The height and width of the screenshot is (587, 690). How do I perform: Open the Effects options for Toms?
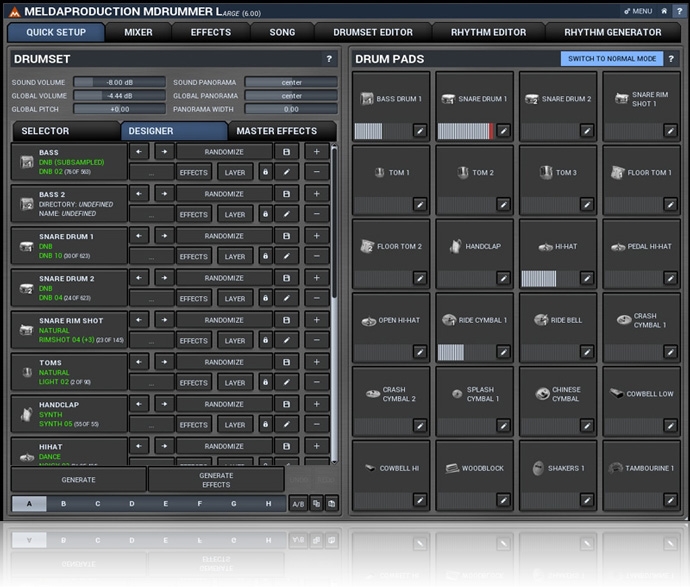[x=194, y=382]
